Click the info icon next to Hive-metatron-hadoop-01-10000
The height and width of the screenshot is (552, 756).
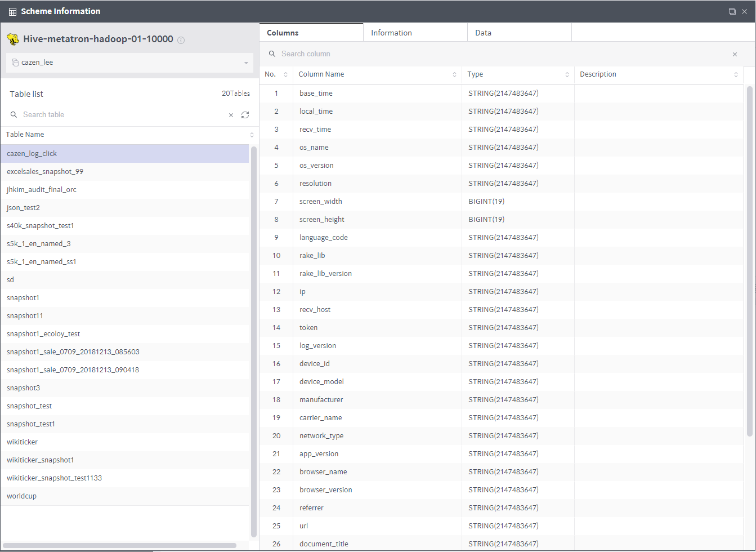coord(181,40)
